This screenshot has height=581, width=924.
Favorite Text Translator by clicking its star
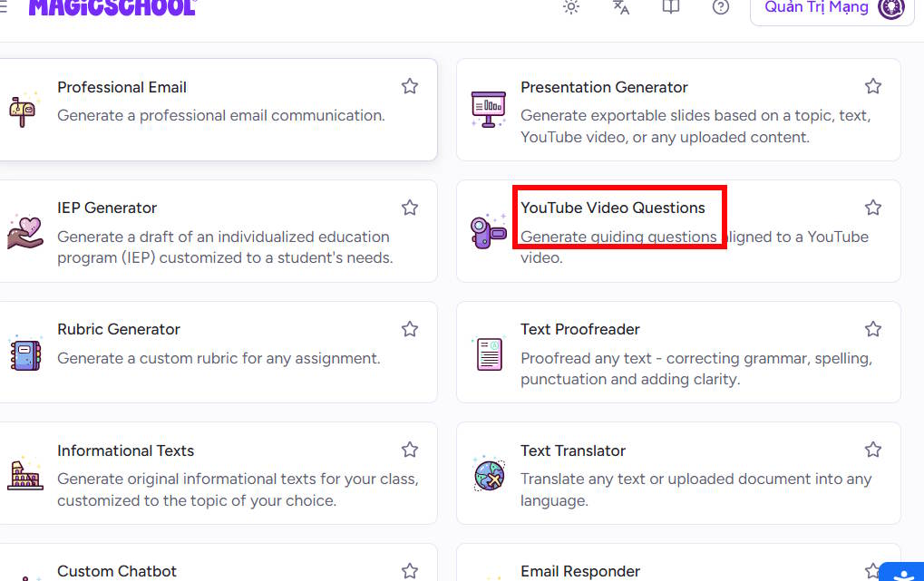[x=872, y=449]
